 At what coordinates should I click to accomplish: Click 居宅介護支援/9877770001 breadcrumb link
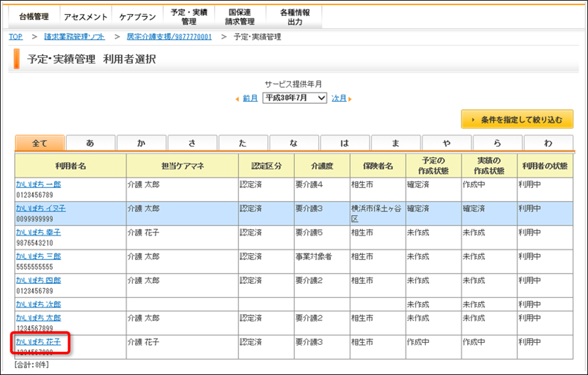pyautogui.click(x=169, y=37)
